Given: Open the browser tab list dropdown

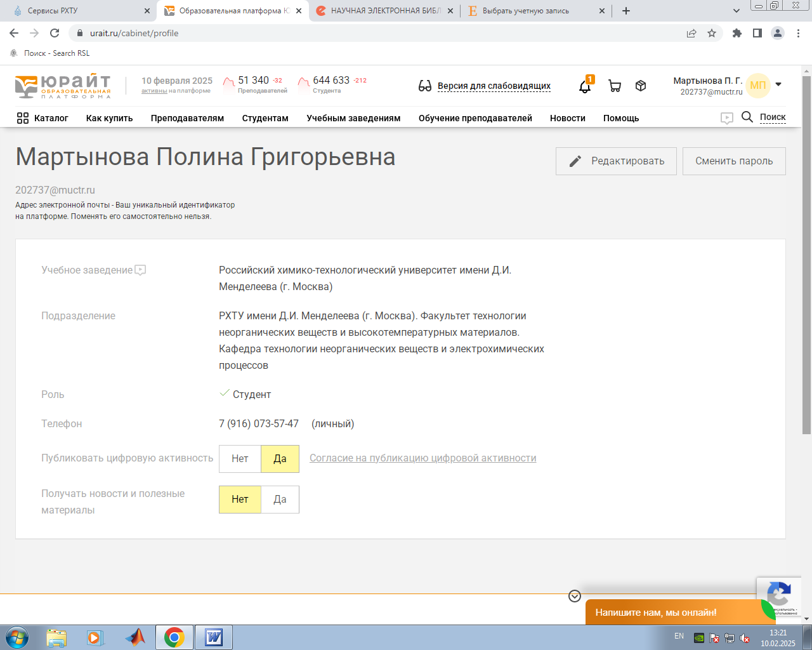Looking at the screenshot, I should point(736,11).
